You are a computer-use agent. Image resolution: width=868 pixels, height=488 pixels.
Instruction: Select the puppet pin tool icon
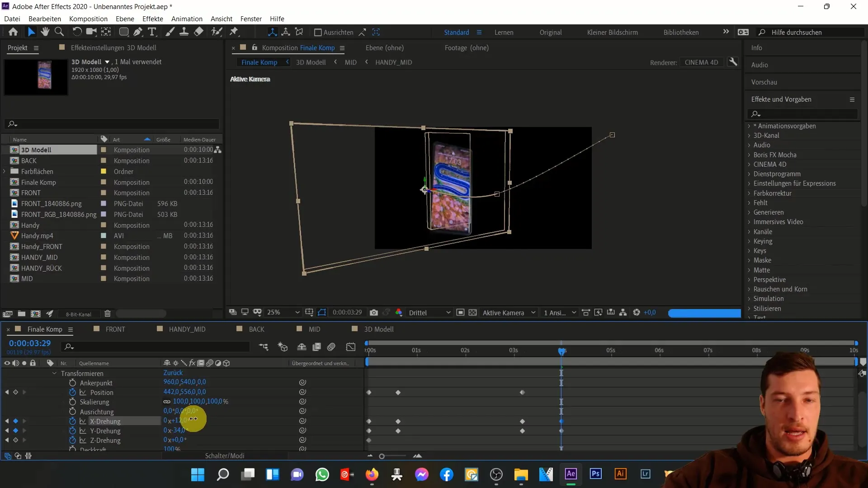234,32
